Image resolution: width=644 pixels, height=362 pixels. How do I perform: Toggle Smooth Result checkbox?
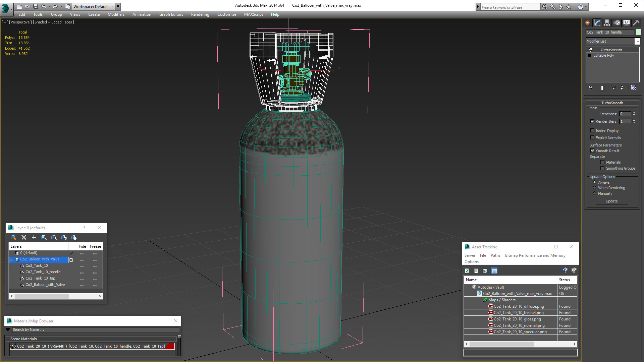[592, 151]
